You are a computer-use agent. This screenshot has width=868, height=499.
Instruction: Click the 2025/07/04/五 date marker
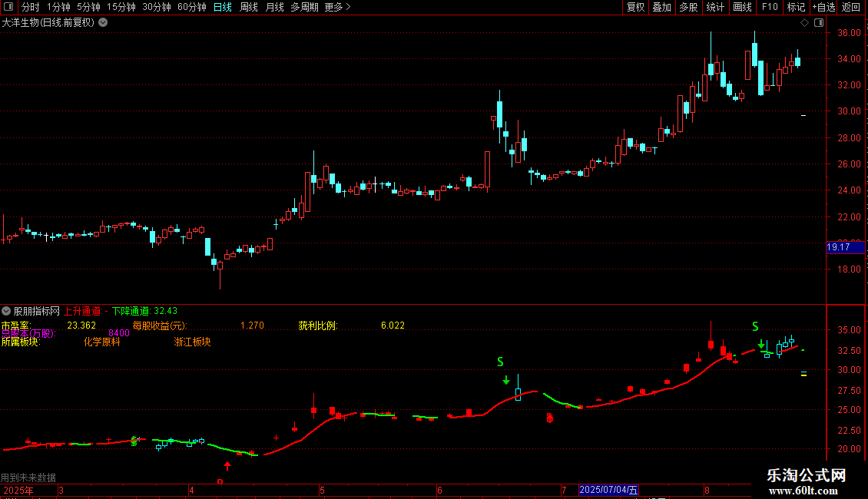pos(608,490)
